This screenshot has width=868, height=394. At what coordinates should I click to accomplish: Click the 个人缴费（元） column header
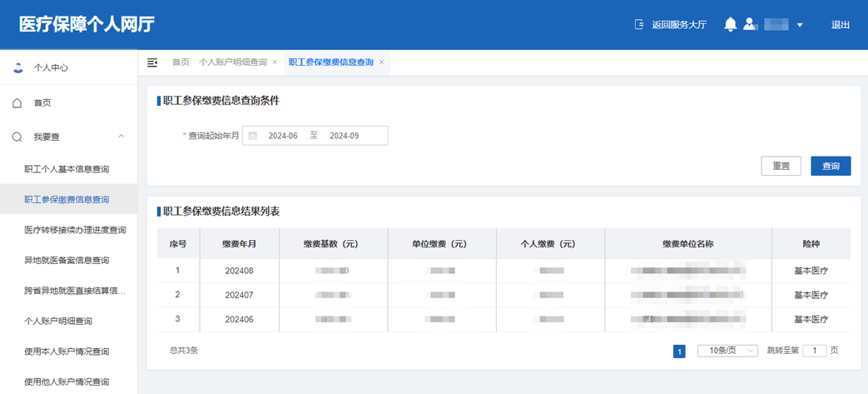click(x=551, y=243)
